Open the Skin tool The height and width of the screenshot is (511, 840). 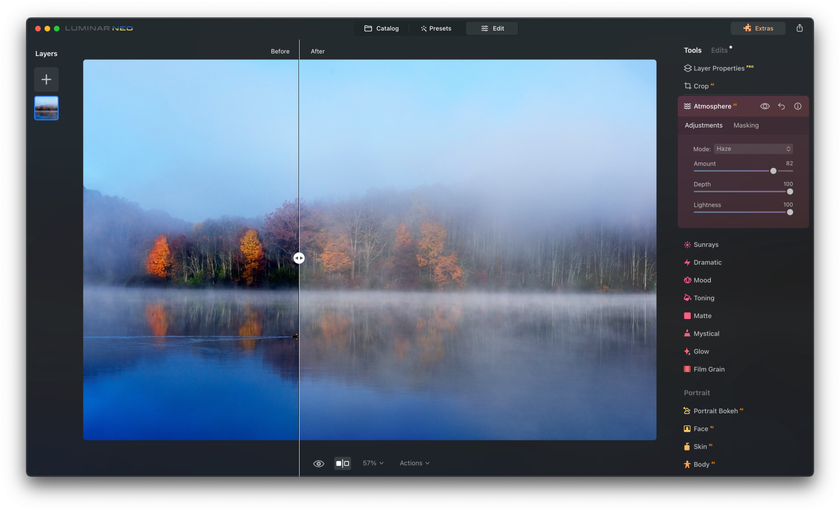click(x=698, y=447)
